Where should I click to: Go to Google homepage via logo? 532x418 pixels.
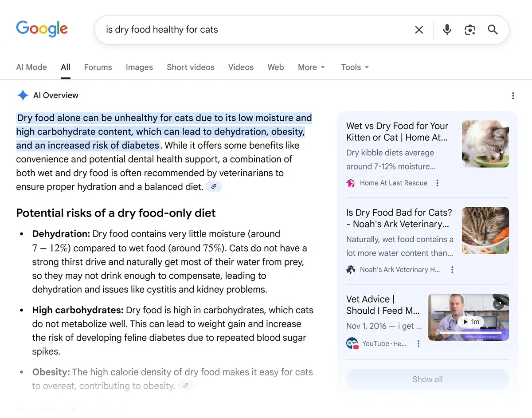[x=42, y=29]
